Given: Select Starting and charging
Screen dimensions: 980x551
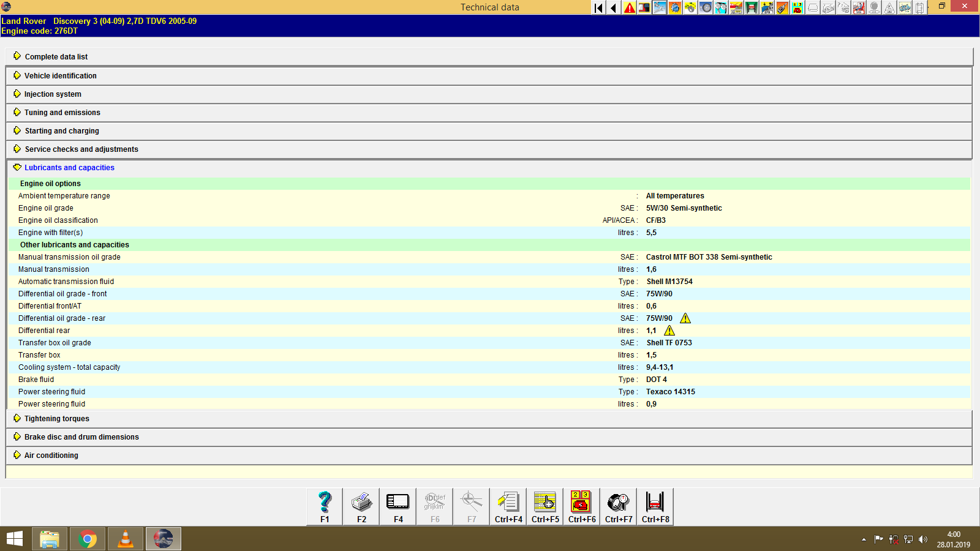Looking at the screenshot, I should tap(61, 130).
